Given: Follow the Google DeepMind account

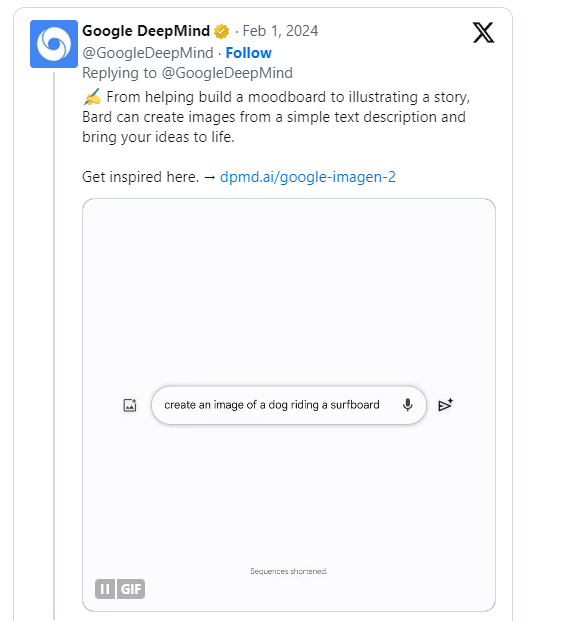Looking at the screenshot, I should click(x=248, y=53).
